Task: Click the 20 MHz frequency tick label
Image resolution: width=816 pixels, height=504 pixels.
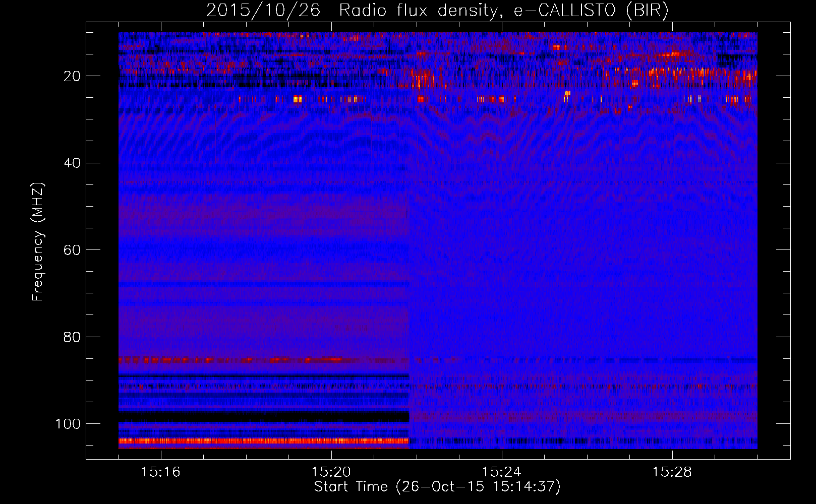Action: (x=73, y=76)
